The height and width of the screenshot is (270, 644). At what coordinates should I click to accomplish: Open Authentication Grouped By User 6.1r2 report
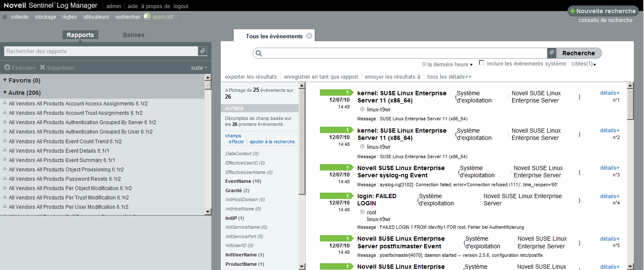81,132
